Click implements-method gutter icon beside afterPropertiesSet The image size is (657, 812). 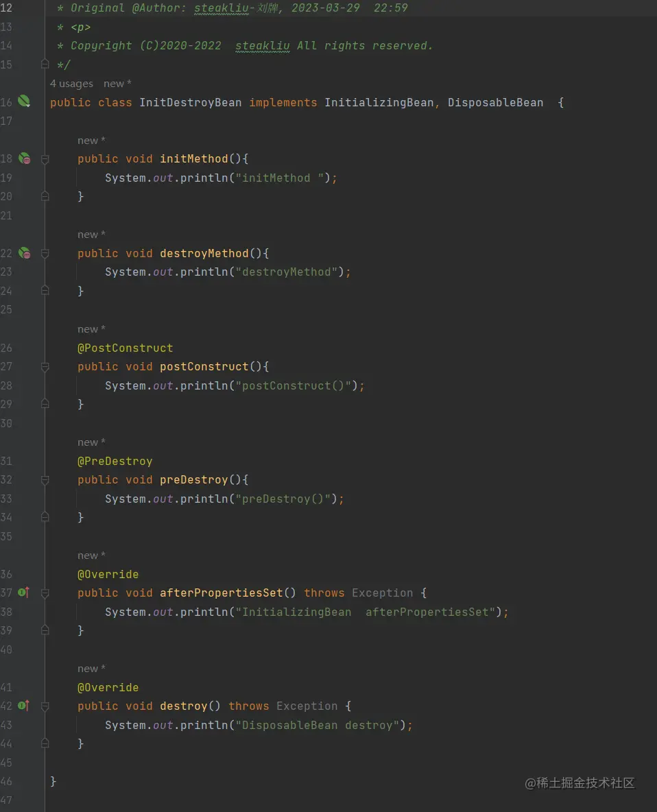(24, 593)
